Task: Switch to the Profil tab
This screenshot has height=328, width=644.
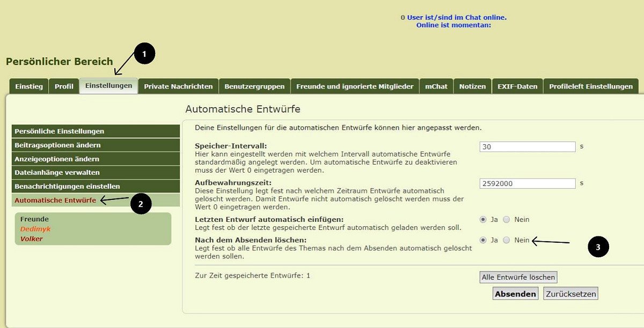Action: pyautogui.click(x=64, y=86)
